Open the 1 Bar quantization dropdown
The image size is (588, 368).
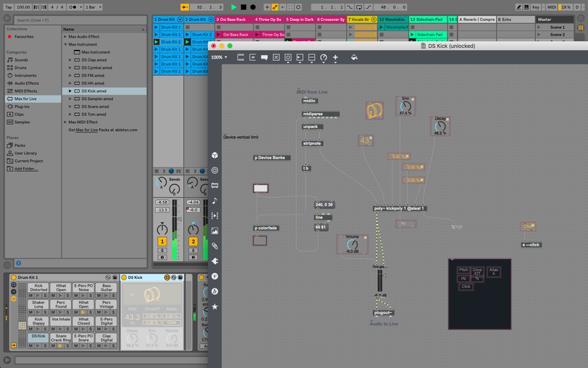[93, 7]
